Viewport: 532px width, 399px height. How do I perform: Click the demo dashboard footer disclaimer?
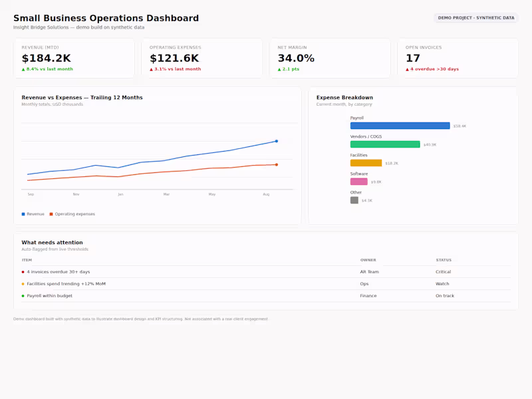141,319
